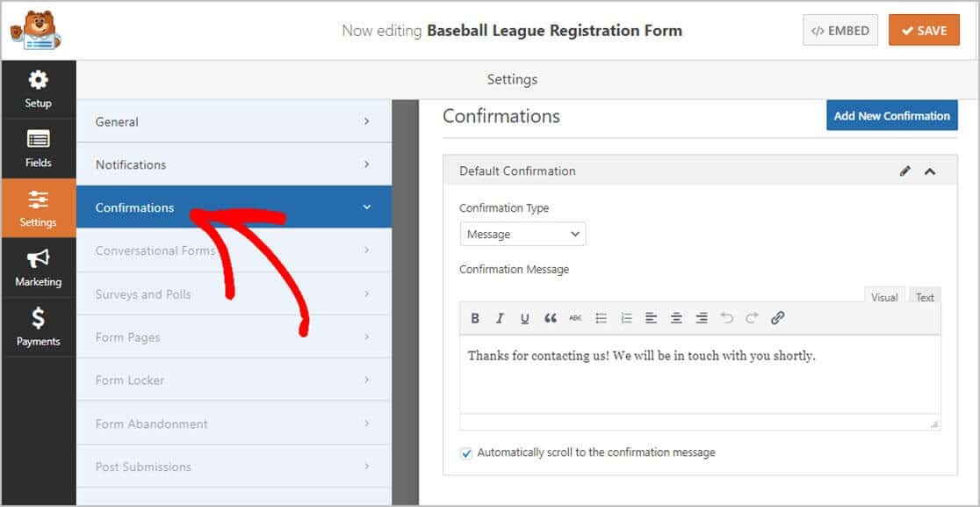Image resolution: width=980 pixels, height=507 pixels.
Task: Apply strikethrough formatting
Action: 575,318
